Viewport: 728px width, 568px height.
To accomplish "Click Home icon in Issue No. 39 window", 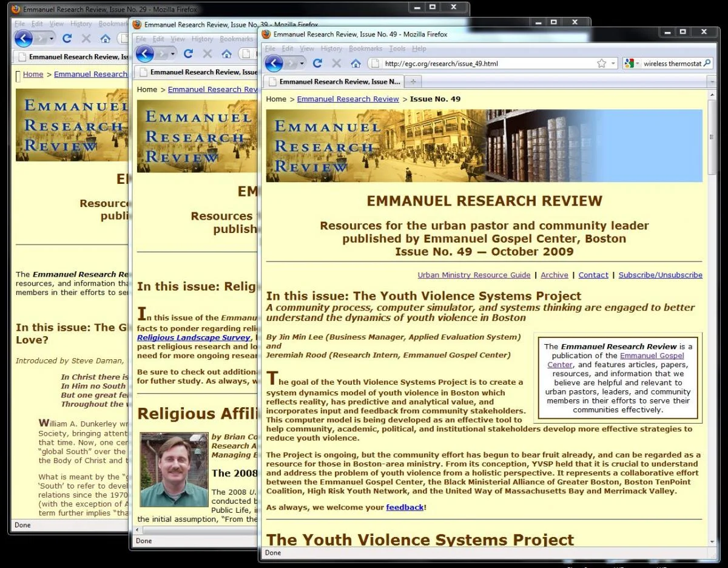I will (226, 54).
